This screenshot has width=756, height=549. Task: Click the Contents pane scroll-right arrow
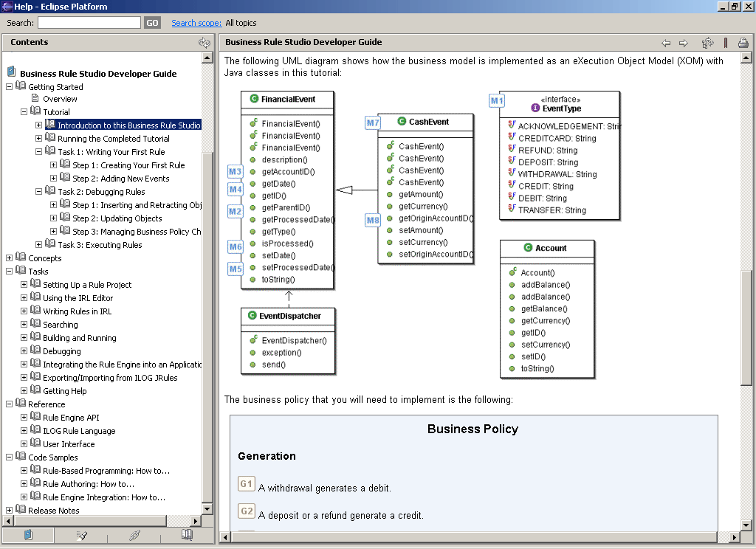tap(195, 520)
